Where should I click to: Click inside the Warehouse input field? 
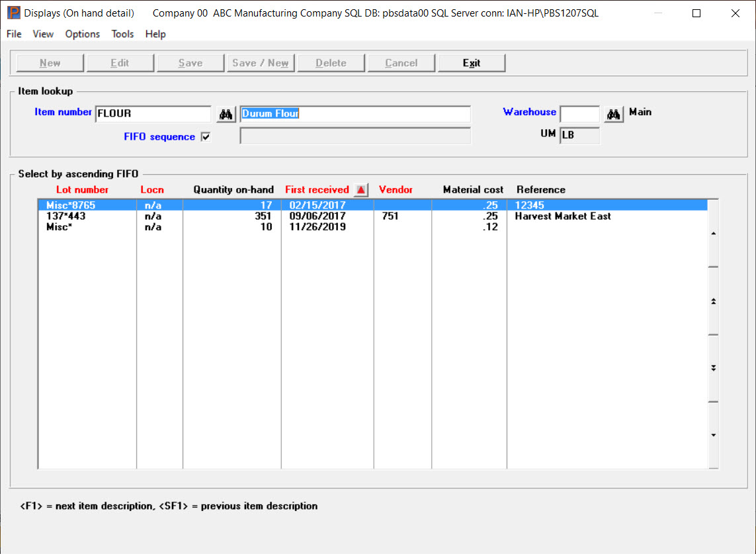coord(579,113)
